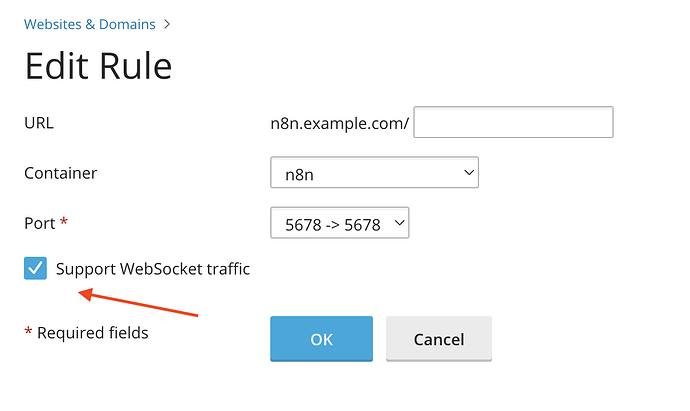Image resolution: width=690 pixels, height=411 pixels.
Task: Click the Container dropdown arrow
Action: point(469,173)
